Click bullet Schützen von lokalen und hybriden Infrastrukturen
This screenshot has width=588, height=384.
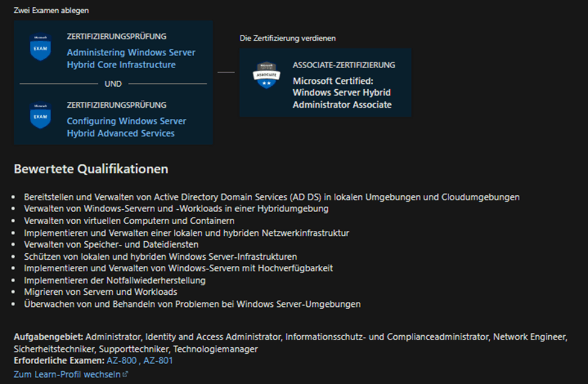click(160, 257)
